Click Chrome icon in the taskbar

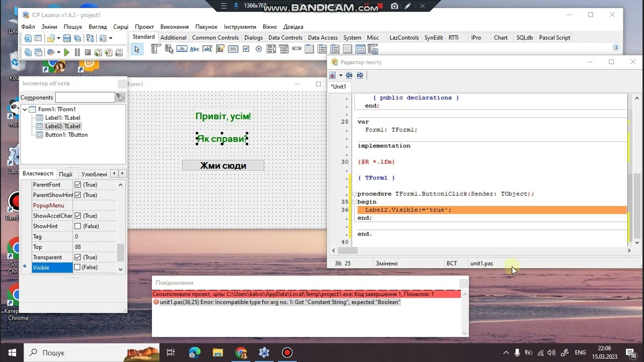pyautogui.click(x=241, y=352)
